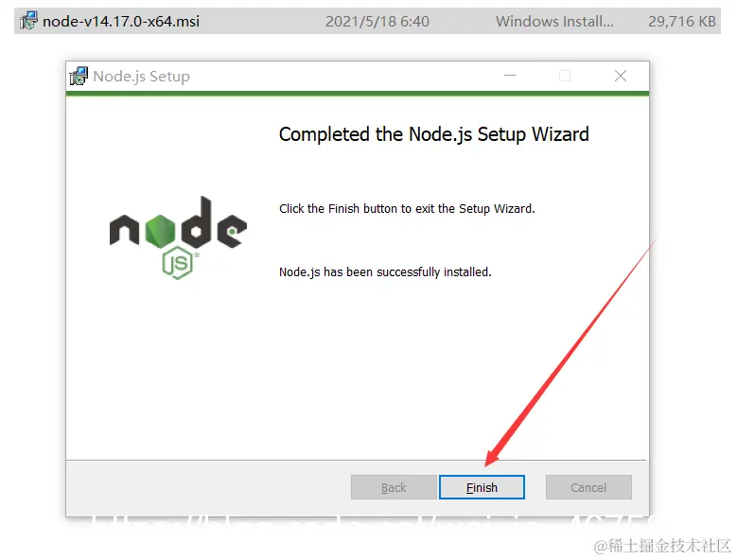Click the node-v14.17.0-x64.msi installer file icon
This screenshot has width=737, height=560.
click(x=28, y=21)
